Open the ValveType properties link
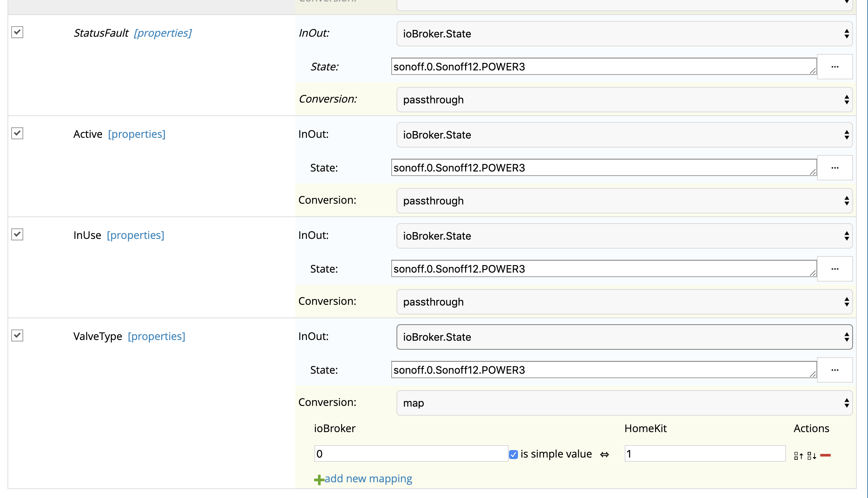This screenshot has width=868, height=498. tap(156, 336)
